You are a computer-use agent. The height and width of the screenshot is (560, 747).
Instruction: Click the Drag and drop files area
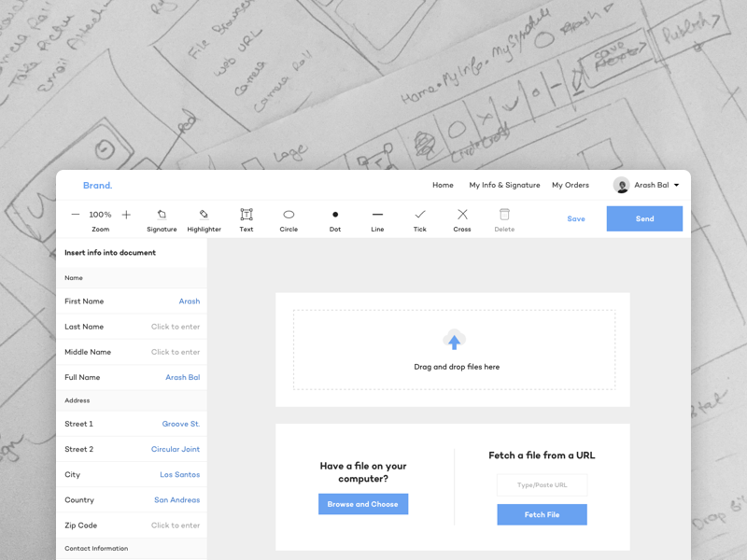click(x=455, y=350)
